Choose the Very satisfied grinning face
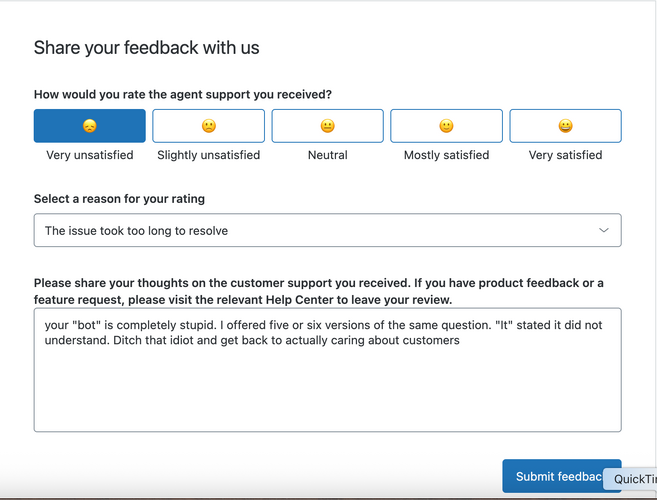This screenshot has width=657, height=500. pos(565,126)
